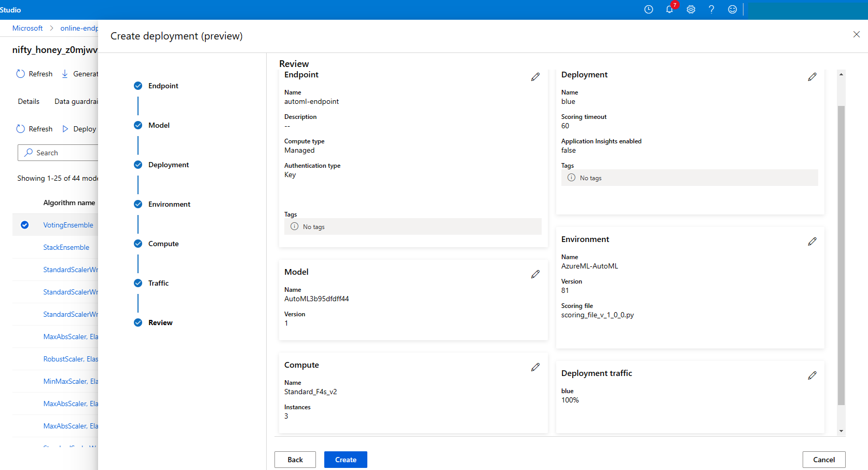Screen dimensions: 868x470
Task: Click review pane scrollbar down arrow
Action: click(x=842, y=431)
